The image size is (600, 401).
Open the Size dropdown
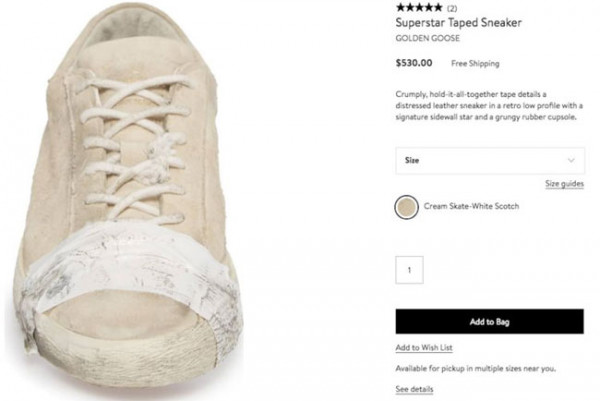coord(490,160)
